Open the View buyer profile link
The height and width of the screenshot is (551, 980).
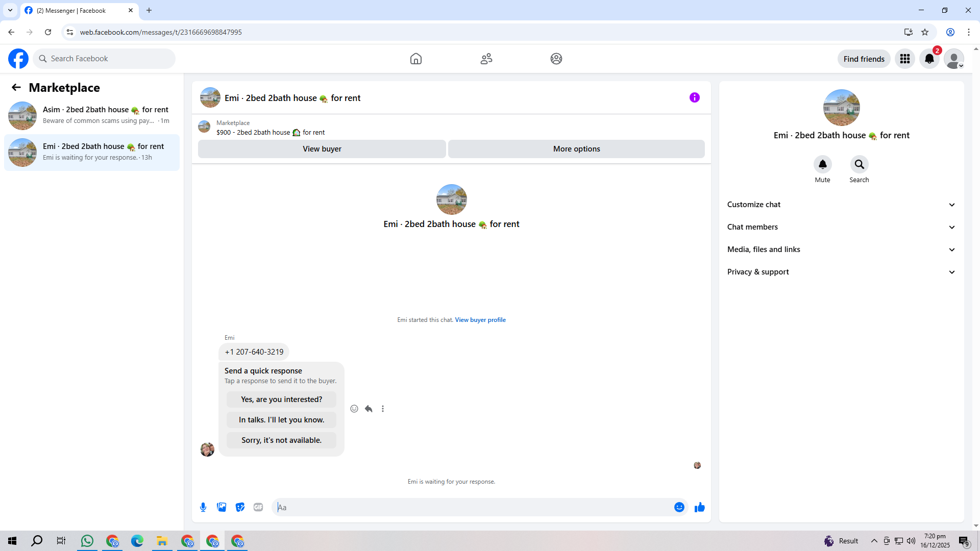tap(480, 320)
